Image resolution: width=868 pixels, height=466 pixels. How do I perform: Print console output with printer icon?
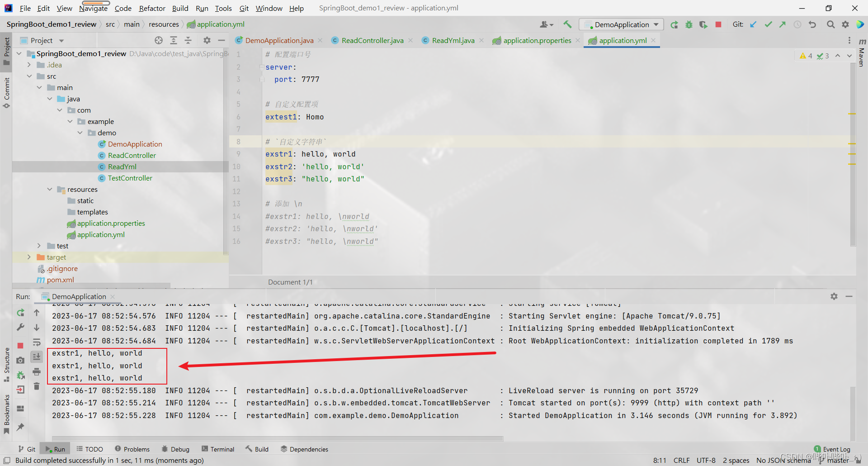coord(37,371)
